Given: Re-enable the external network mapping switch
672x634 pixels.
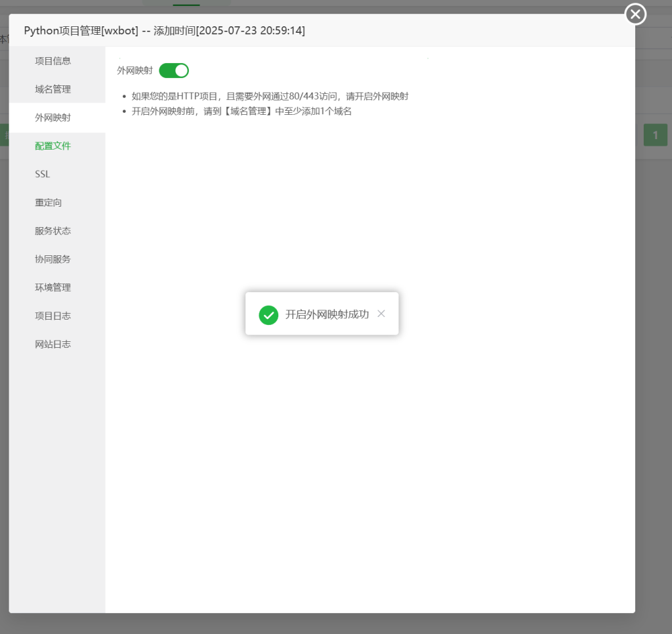Looking at the screenshot, I should click(x=173, y=70).
